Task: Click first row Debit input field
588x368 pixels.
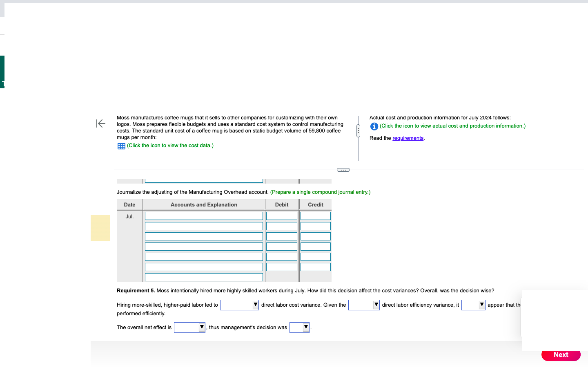Action: (x=282, y=216)
